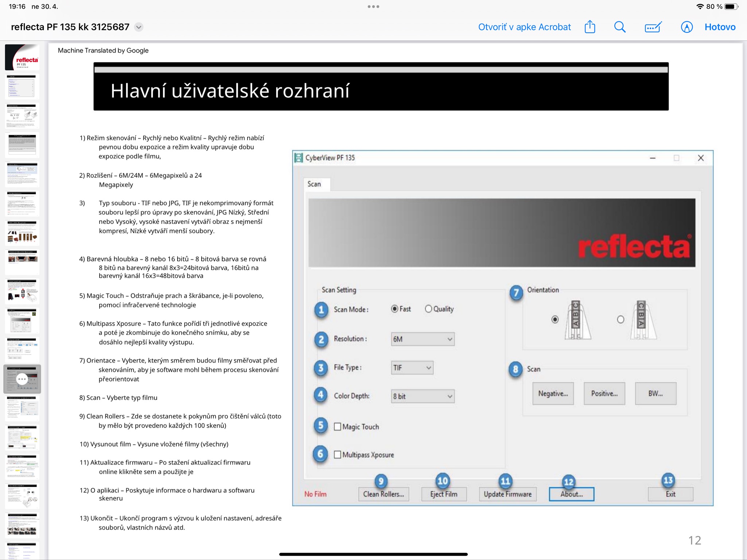
Task: Choose the second 'CBA' orientation radio button
Action: tap(620, 320)
